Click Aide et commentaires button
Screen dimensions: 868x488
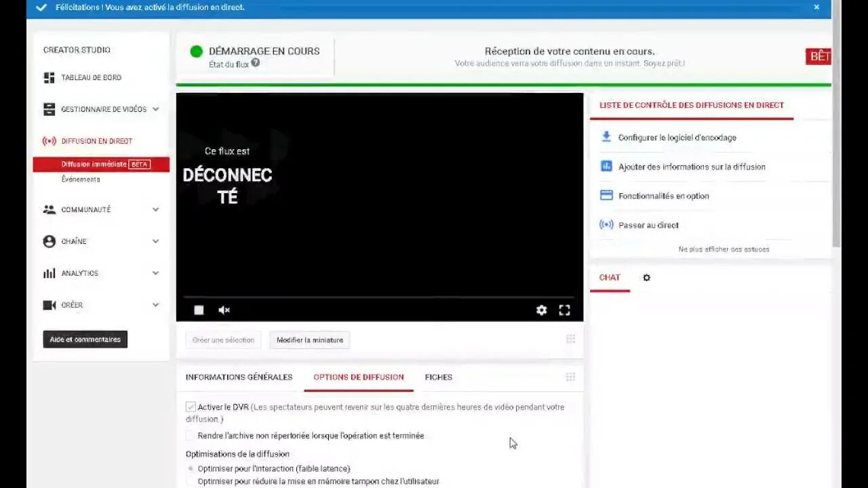coord(85,340)
